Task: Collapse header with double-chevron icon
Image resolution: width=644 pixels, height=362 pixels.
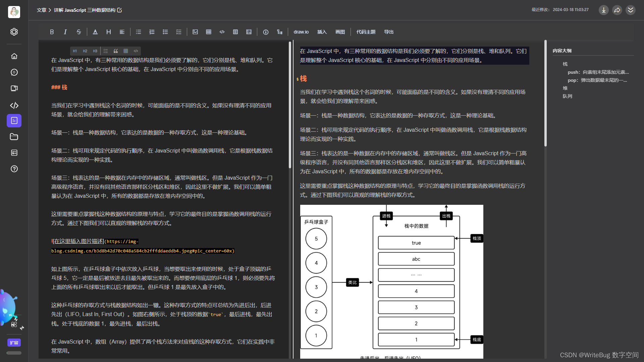Action: [631, 10]
